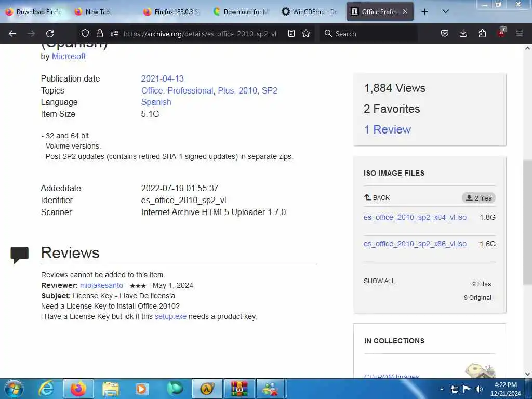Open Action Center flag icon
This screenshot has width=532, height=399.
click(467, 389)
